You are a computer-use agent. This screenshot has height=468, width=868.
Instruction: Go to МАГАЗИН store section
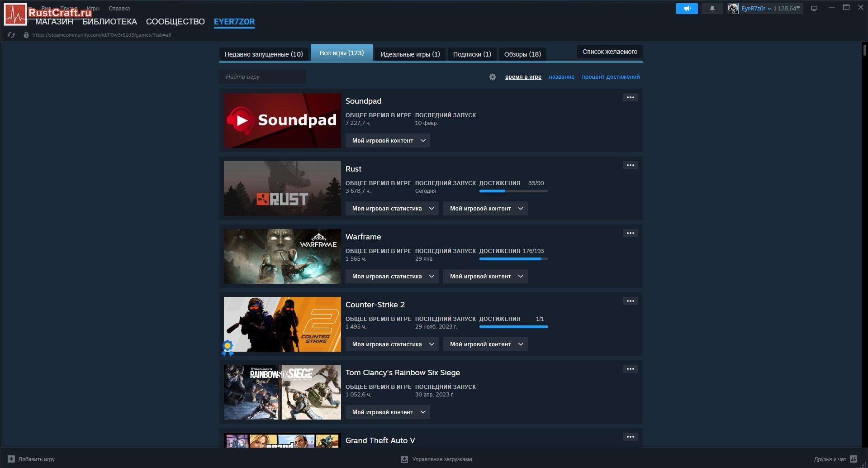pos(54,22)
